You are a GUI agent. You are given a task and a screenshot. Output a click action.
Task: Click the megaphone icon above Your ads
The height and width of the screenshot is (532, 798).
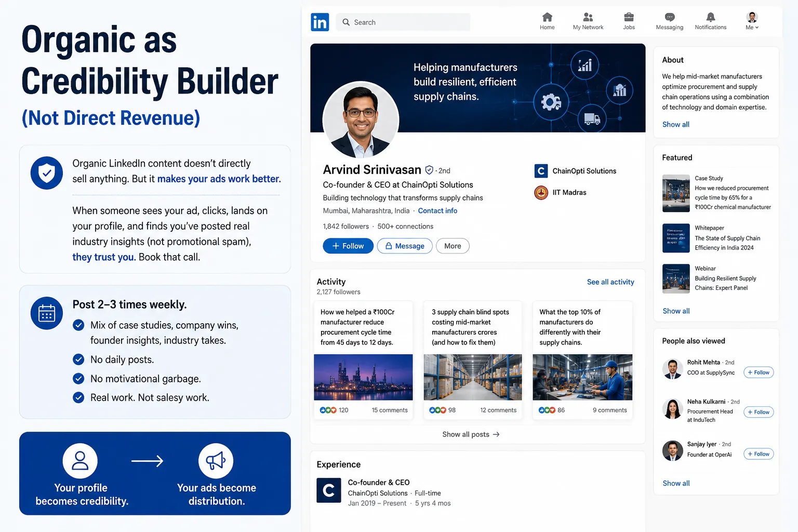(x=216, y=461)
